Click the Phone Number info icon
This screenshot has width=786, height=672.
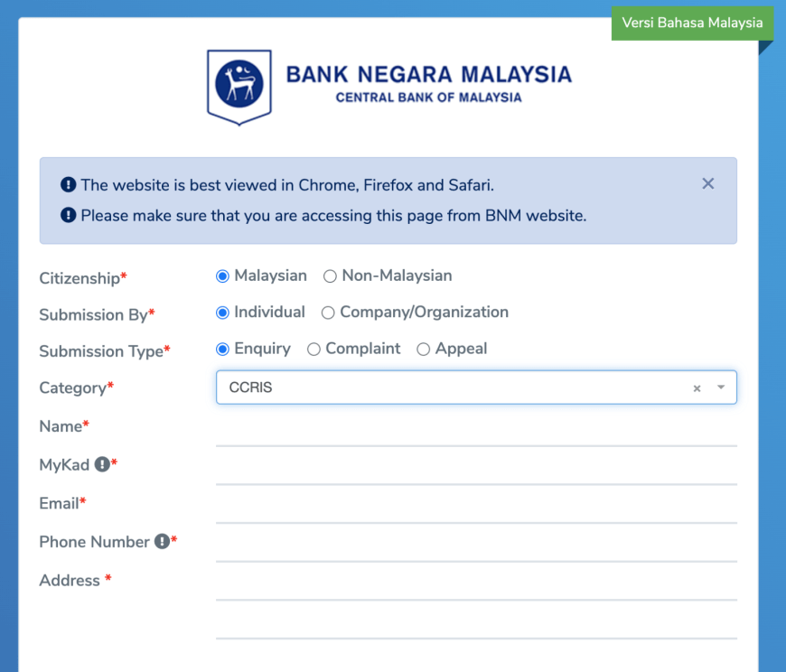click(x=162, y=541)
